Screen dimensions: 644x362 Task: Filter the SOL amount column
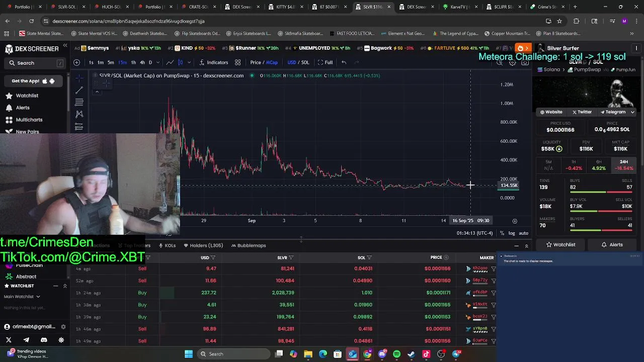(x=369, y=258)
